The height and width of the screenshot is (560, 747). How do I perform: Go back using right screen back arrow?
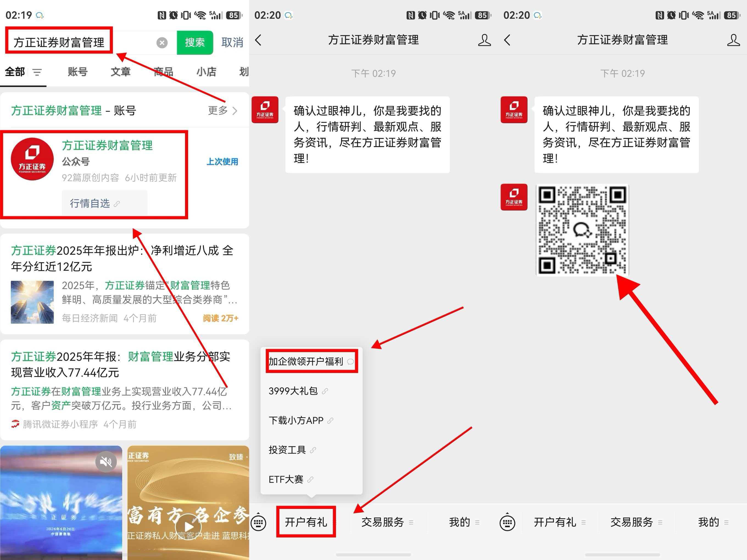click(x=507, y=40)
